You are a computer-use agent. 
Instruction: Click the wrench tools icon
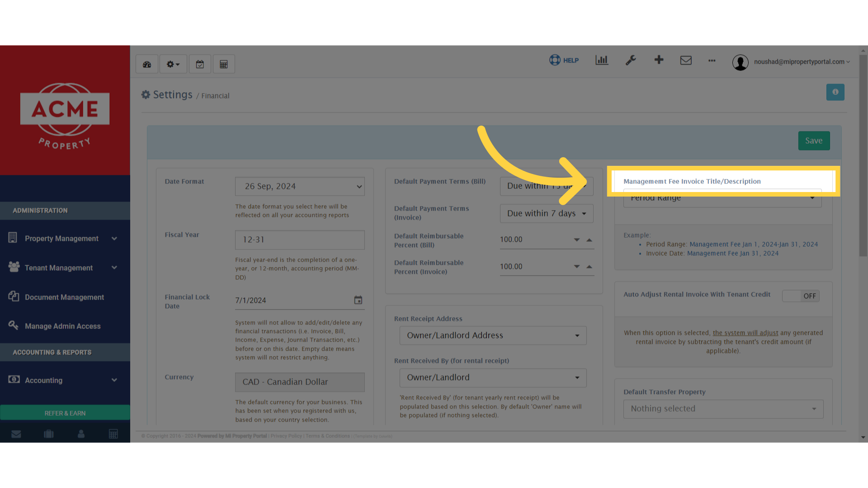tap(631, 60)
